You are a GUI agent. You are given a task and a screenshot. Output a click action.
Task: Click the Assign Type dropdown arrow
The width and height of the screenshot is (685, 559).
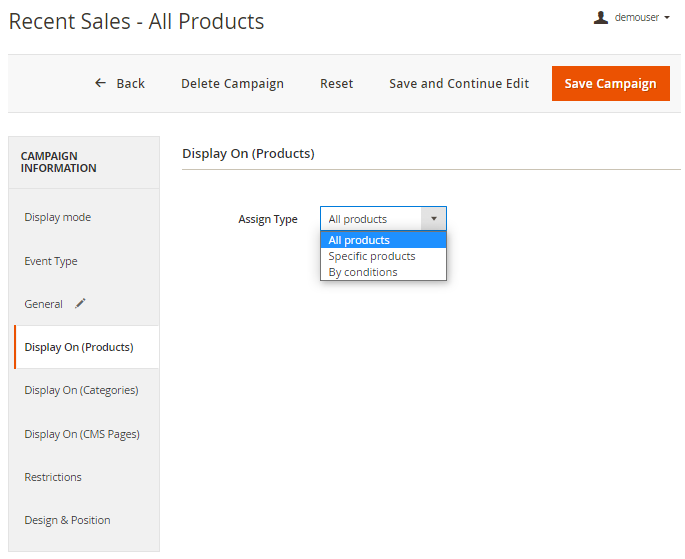[x=433, y=219]
